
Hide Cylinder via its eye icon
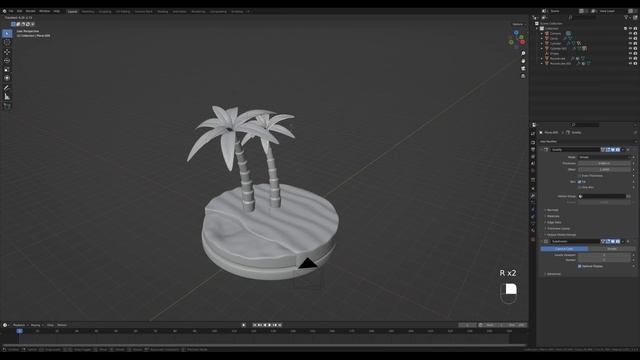pos(631,43)
